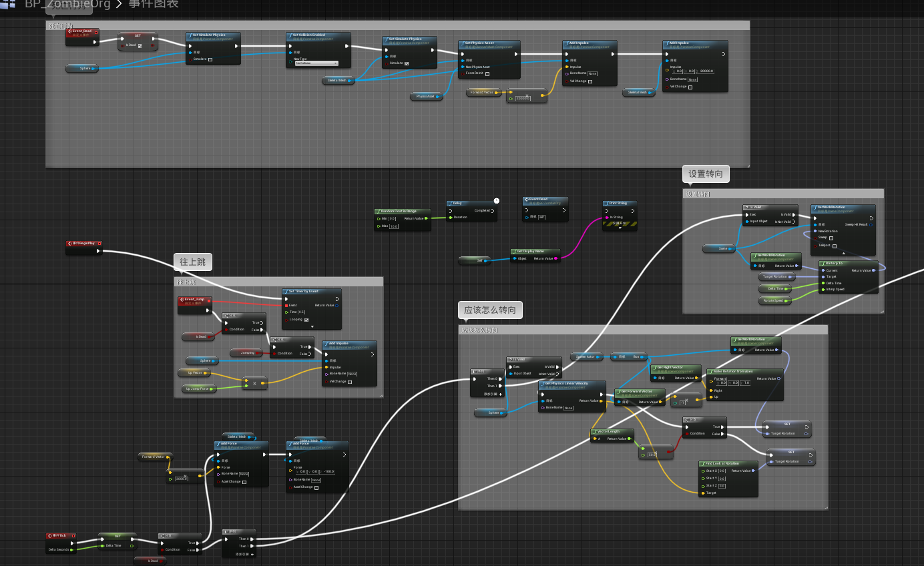
Task: Toggle Accel Change on the -100.0 Add Force node
Action: pyautogui.click(x=316, y=487)
